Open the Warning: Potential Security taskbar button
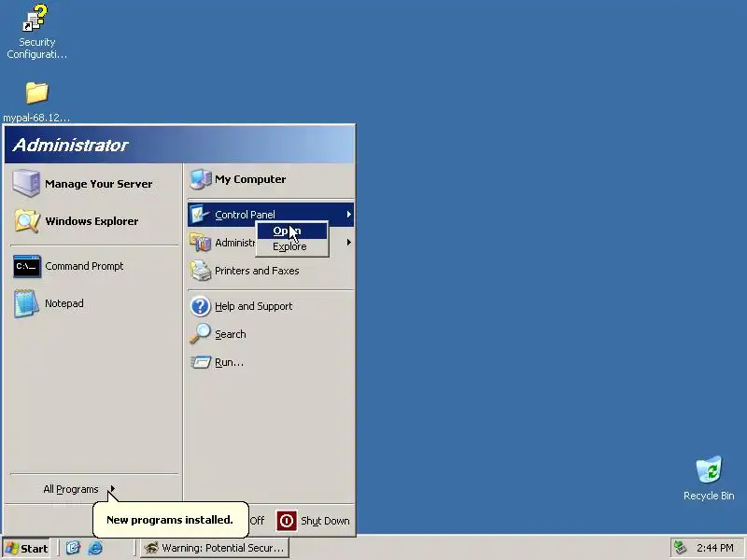747x560 pixels. click(x=215, y=548)
